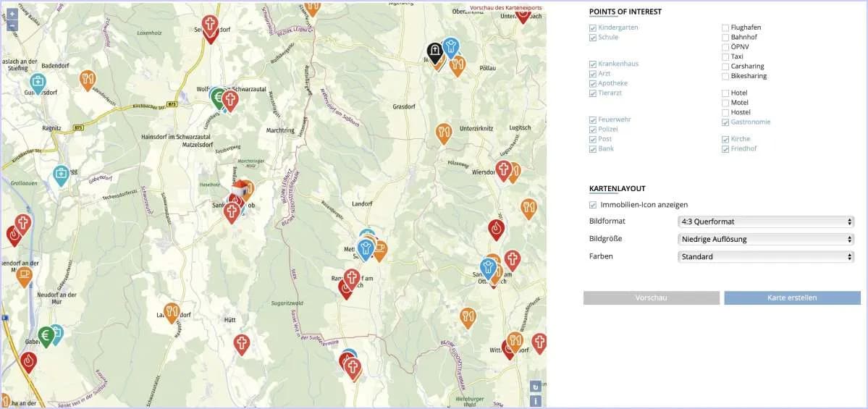Select the restaurant marker beside Pöllau label

[x=457, y=66]
